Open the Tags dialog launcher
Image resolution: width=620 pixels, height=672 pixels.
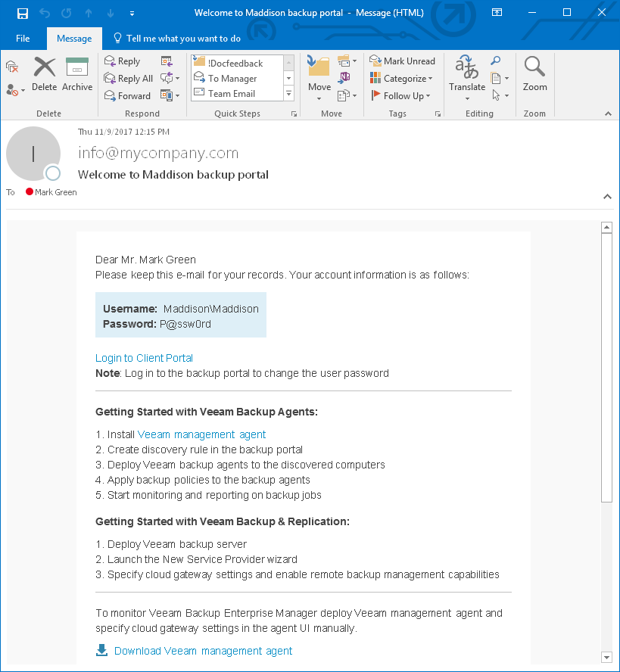tap(438, 114)
